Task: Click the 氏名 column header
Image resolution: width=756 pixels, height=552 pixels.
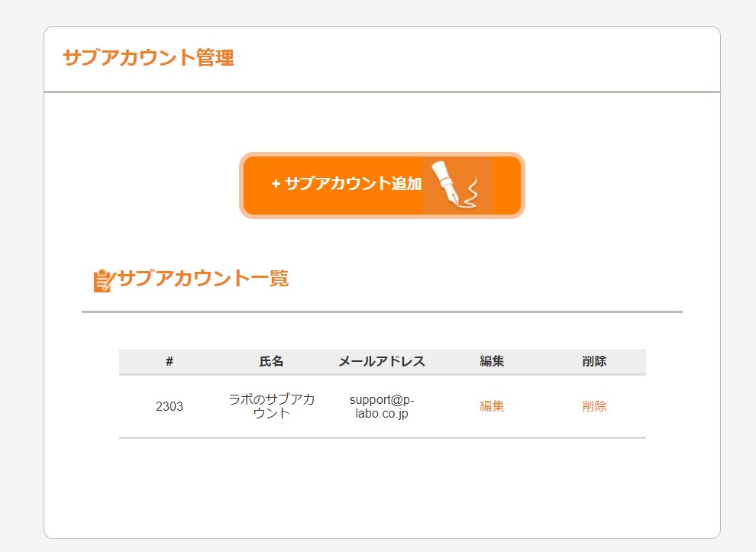Action: 271,361
